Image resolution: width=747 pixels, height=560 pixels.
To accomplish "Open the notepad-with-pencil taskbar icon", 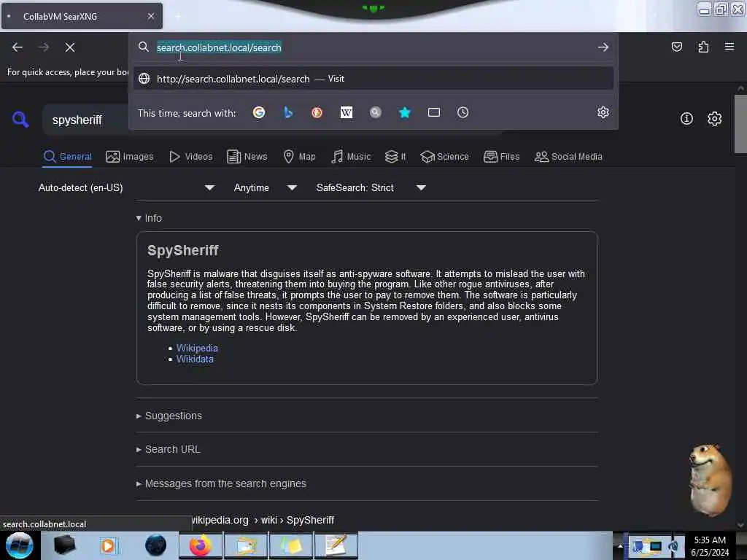I will (336, 545).
